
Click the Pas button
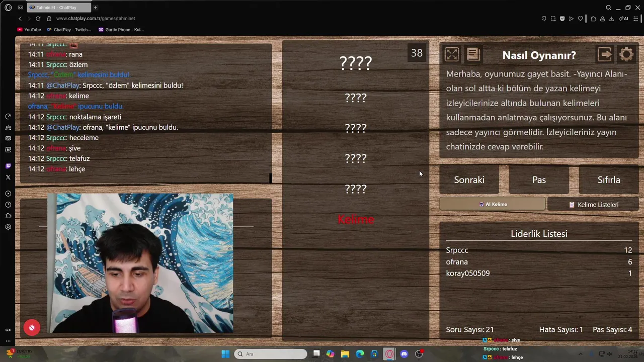(539, 180)
